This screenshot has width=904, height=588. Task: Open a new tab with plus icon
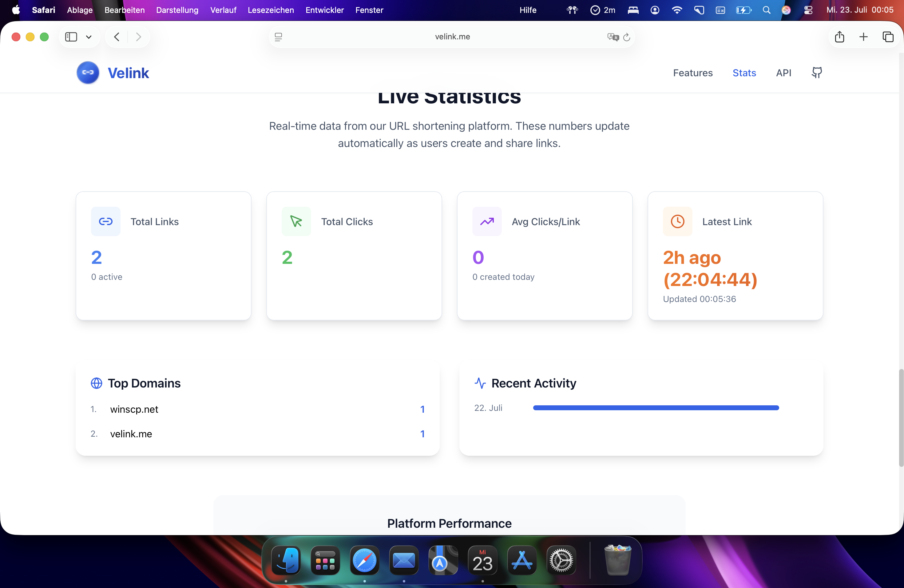click(863, 37)
